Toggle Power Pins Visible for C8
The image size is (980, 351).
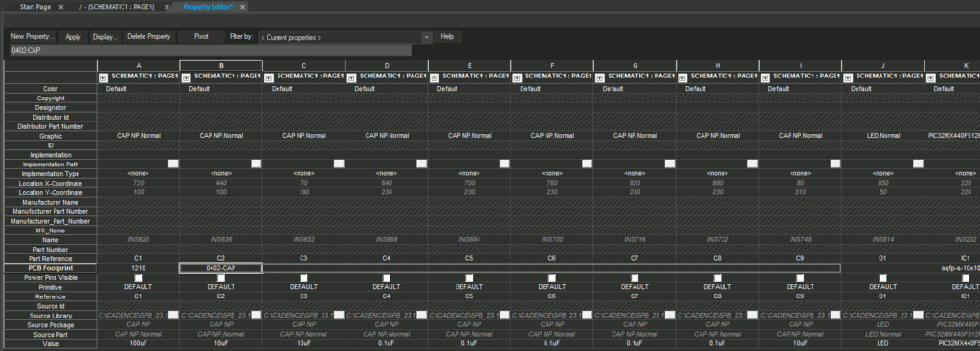(x=718, y=278)
